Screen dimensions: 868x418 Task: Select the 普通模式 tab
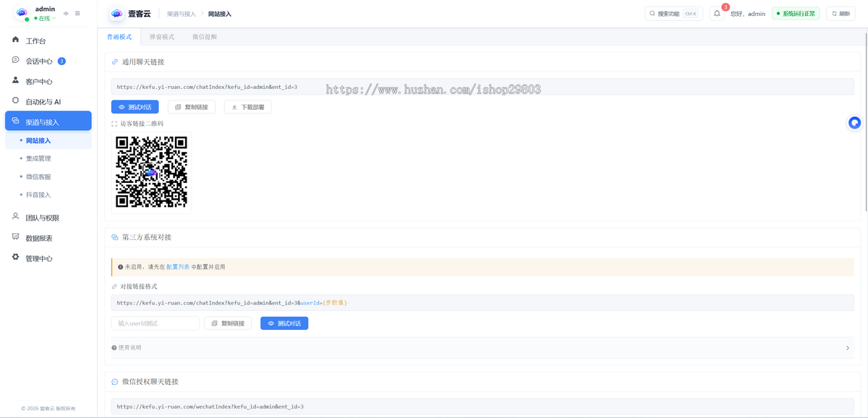(x=119, y=37)
